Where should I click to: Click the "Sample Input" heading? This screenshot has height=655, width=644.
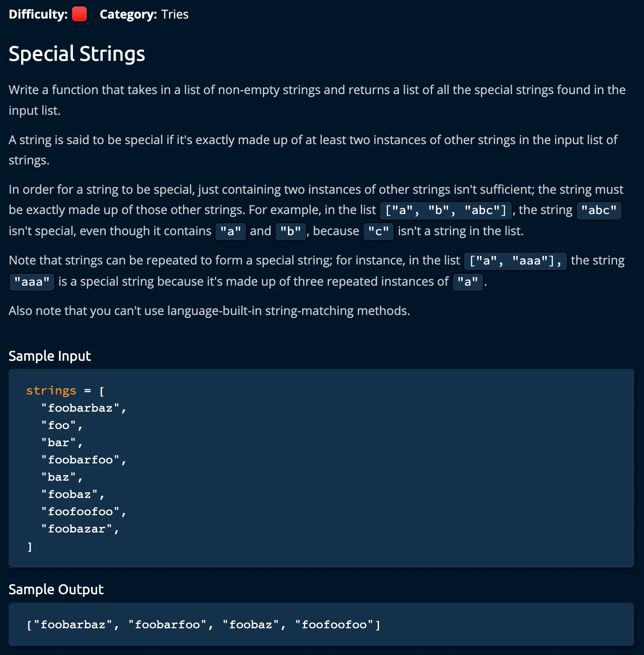[x=50, y=356]
